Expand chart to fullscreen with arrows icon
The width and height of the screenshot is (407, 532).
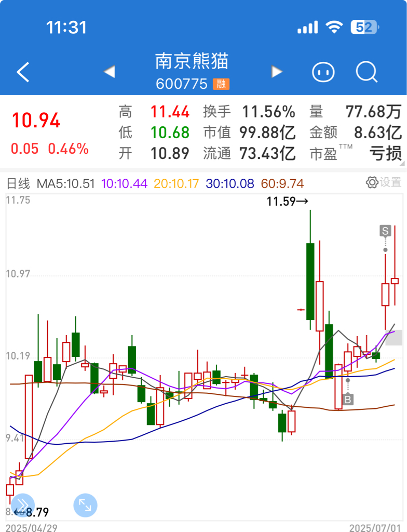(85, 505)
